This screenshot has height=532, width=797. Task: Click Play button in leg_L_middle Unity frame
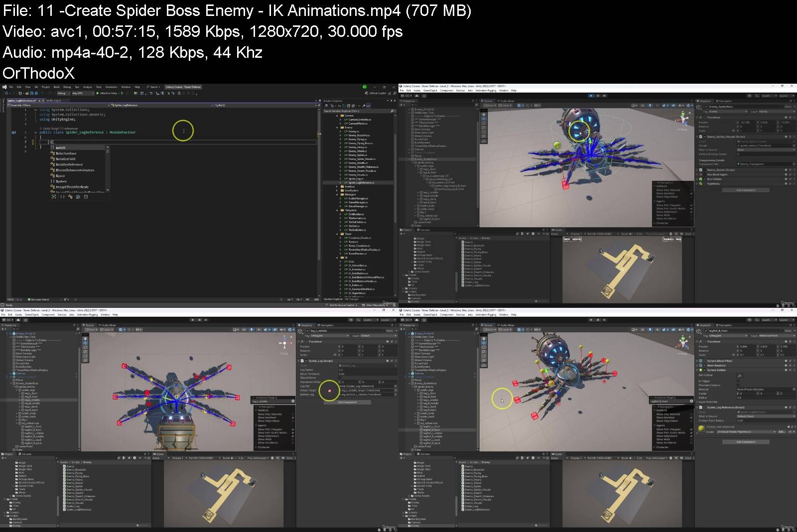[192, 320]
